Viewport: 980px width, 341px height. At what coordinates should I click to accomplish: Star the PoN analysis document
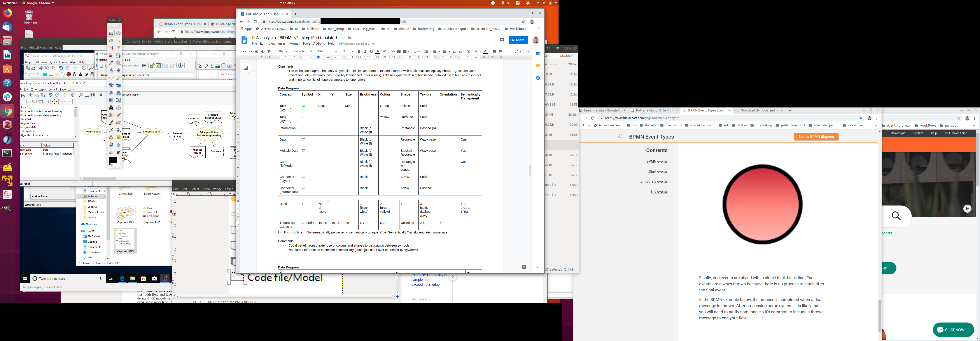coord(343,38)
